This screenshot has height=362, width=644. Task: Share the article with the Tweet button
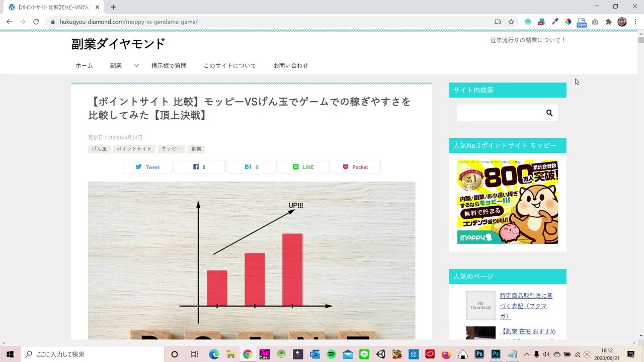click(148, 167)
